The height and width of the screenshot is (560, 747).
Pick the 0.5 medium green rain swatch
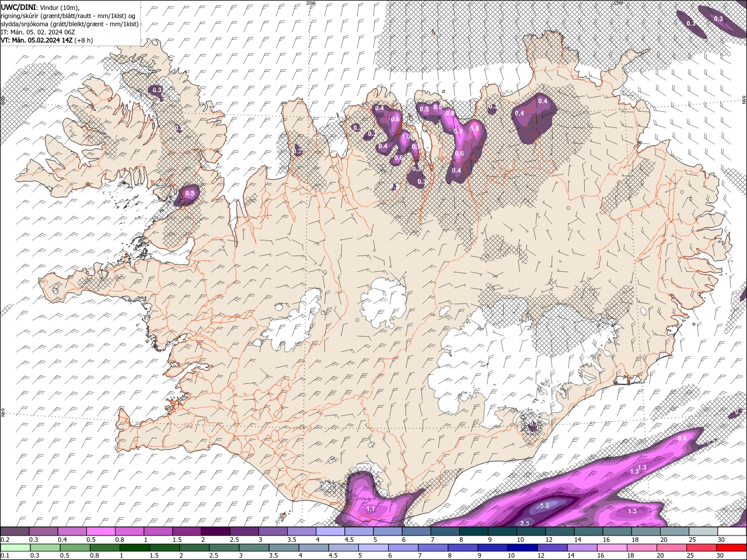(x=75, y=548)
